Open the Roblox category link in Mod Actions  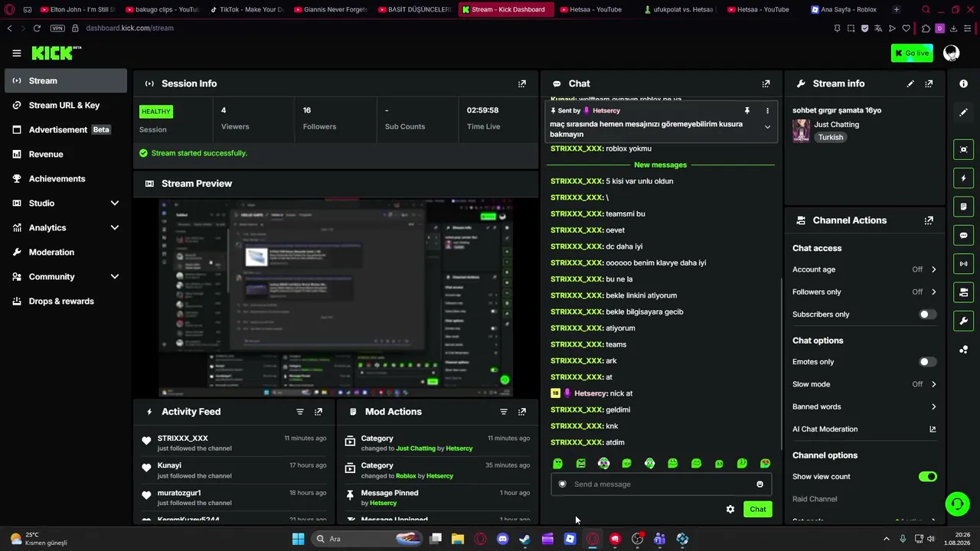[x=406, y=476]
